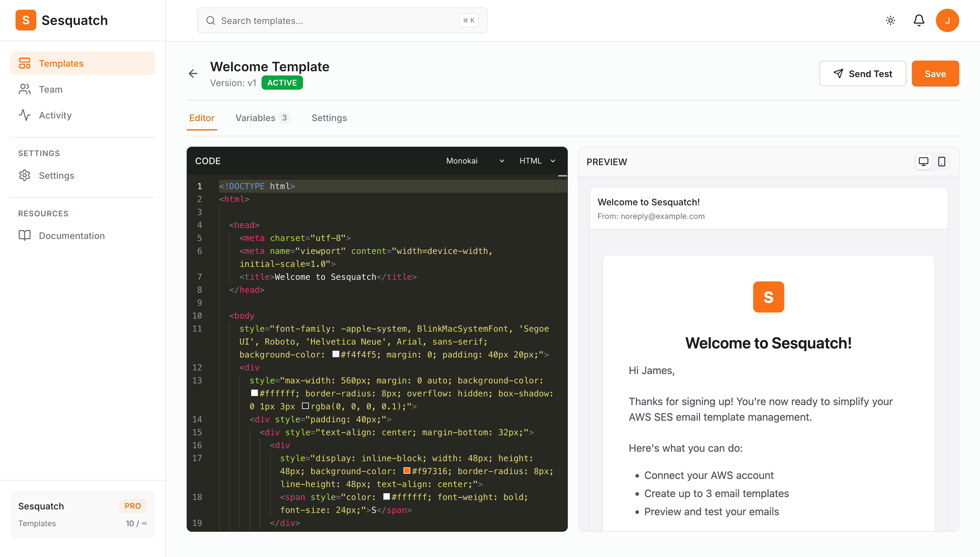Switch preview to desktop view
The height and width of the screenshot is (557, 980).
point(924,162)
